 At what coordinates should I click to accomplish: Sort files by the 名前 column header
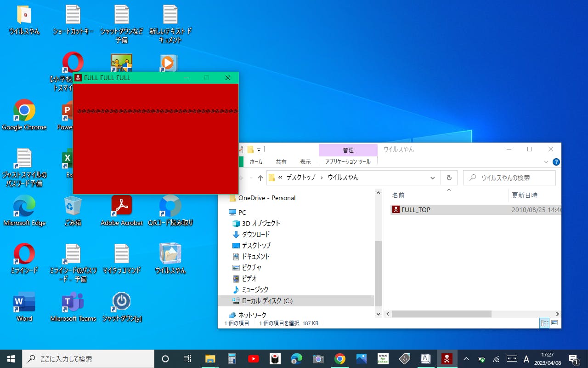(398, 195)
